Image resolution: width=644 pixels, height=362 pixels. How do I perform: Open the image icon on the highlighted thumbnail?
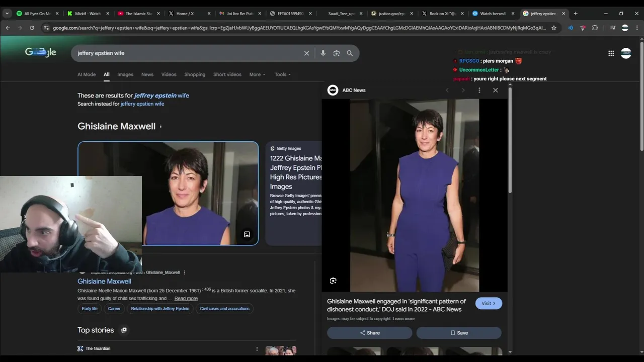247,234
